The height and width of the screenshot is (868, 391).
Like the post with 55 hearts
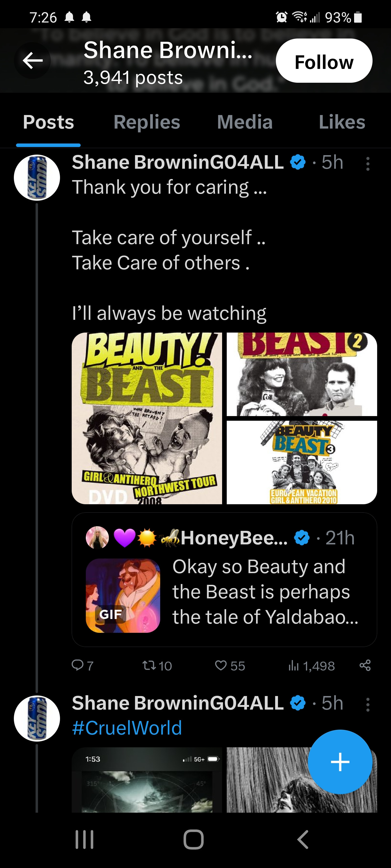221,665
